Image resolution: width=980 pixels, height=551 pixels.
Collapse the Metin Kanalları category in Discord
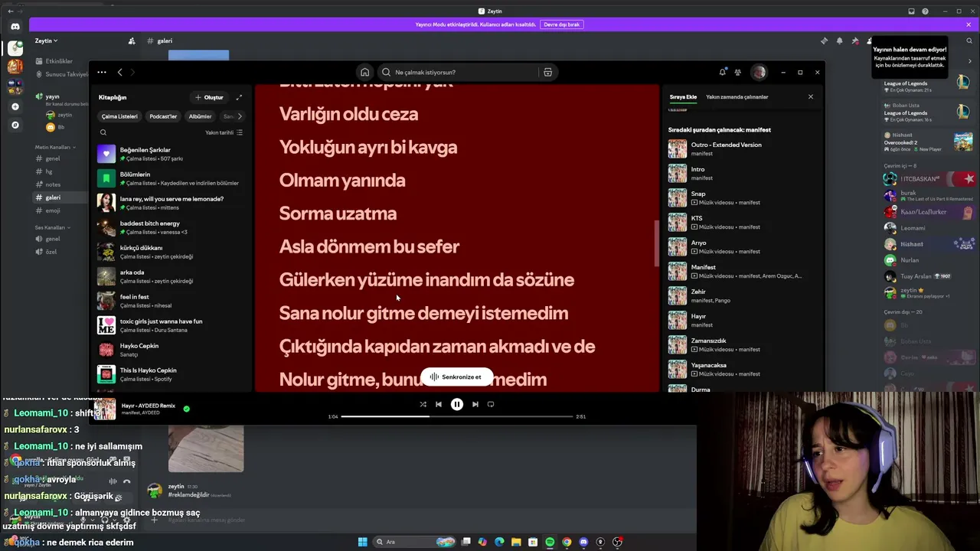tap(54, 147)
